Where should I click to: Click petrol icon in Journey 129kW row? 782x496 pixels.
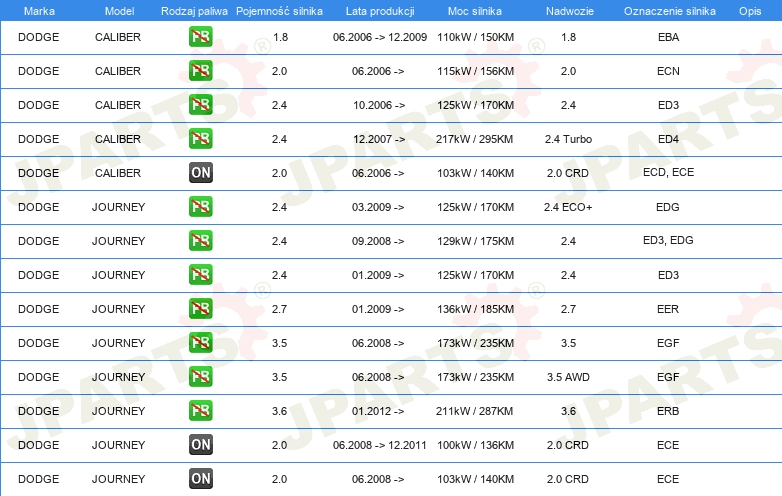pos(200,240)
